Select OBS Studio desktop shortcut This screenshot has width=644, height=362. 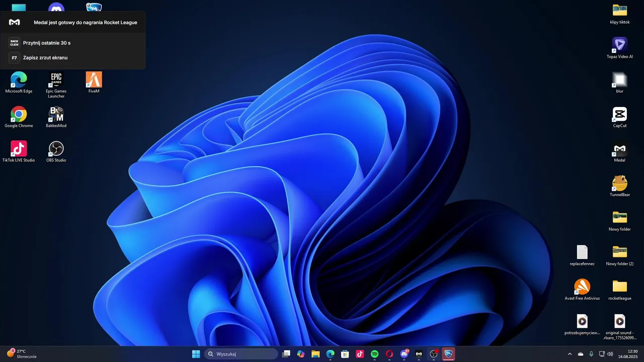pyautogui.click(x=56, y=152)
